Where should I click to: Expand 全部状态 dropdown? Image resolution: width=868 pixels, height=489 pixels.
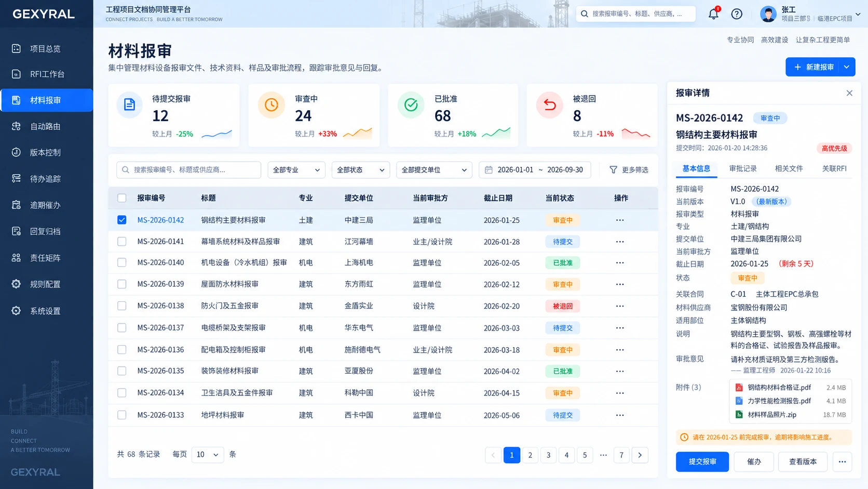[361, 170]
